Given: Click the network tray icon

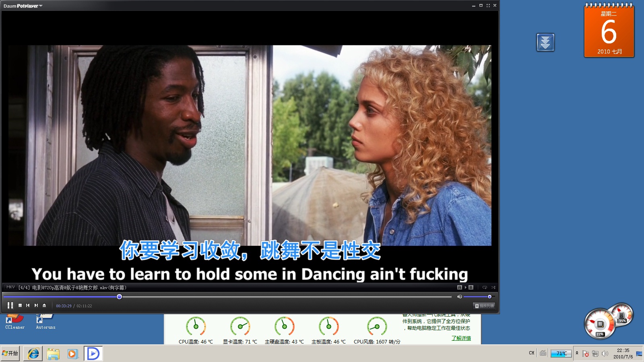Looking at the screenshot, I should pos(595,354).
